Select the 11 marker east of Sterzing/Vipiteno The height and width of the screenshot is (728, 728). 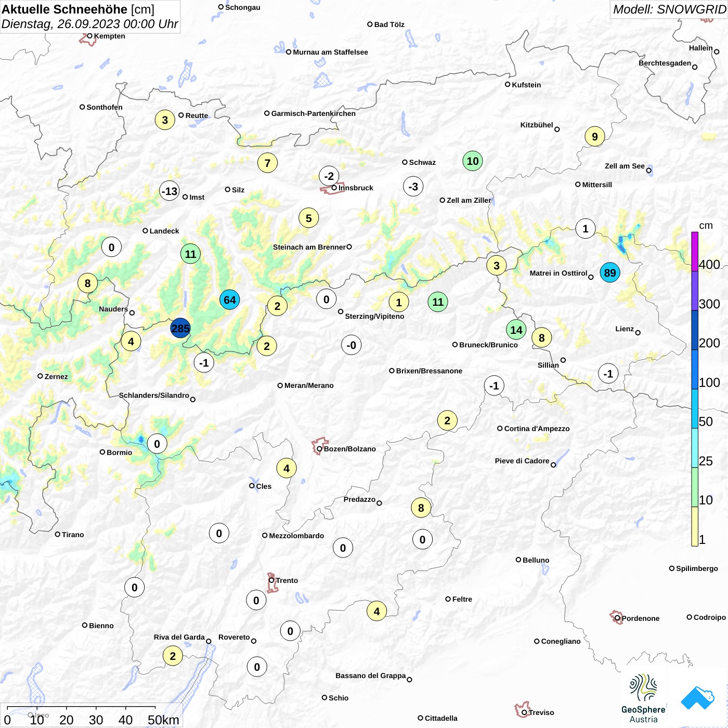[438, 302]
